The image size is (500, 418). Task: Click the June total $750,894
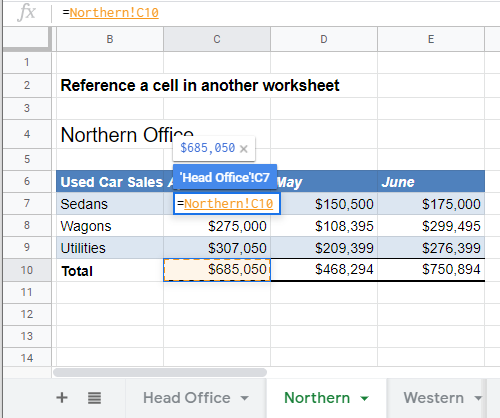click(x=431, y=270)
